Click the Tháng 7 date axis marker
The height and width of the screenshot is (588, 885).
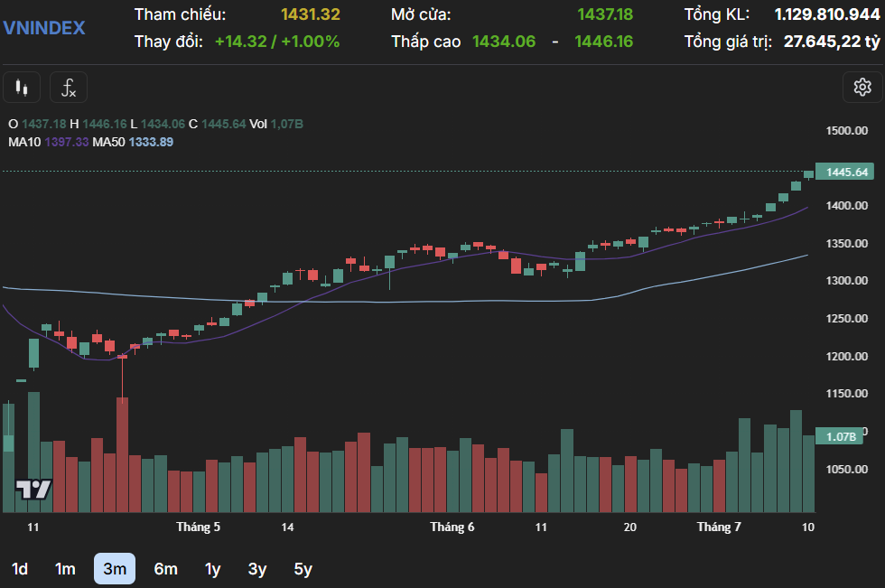pyautogui.click(x=719, y=527)
